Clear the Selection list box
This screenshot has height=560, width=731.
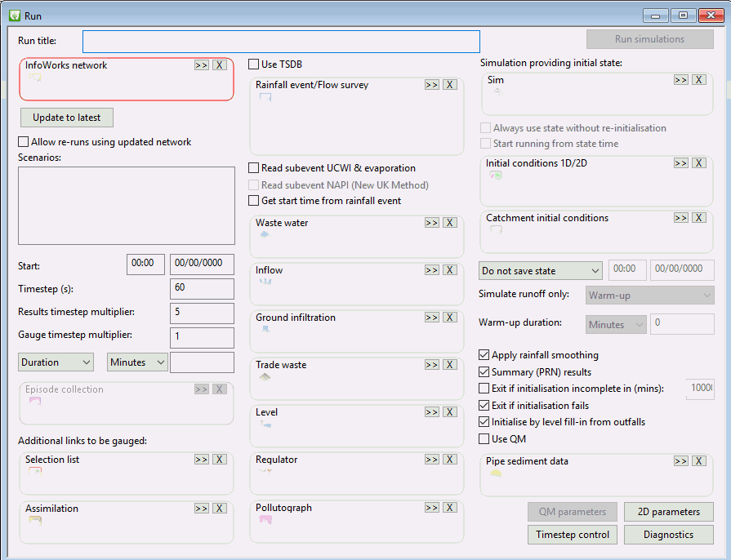pos(220,460)
